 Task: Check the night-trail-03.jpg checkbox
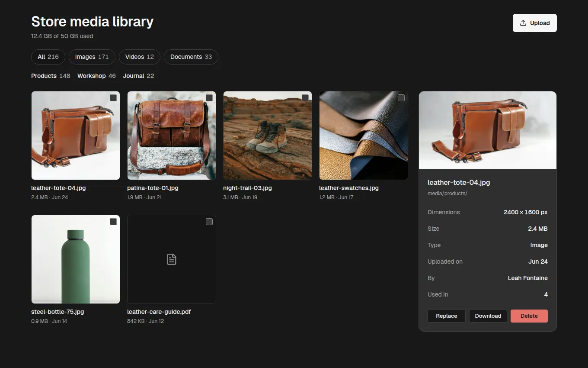(x=305, y=98)
